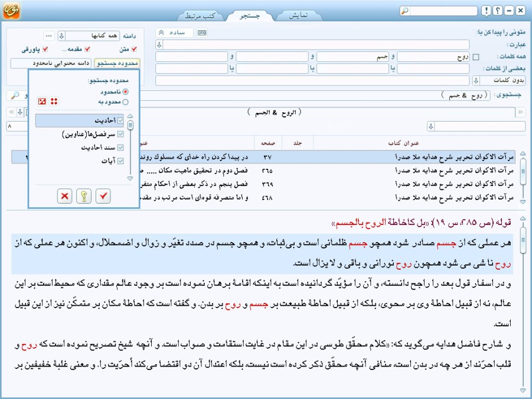Click the down arrow of the results table scrollbar
Screen dimensions: 532x399
tap(523, 201)
